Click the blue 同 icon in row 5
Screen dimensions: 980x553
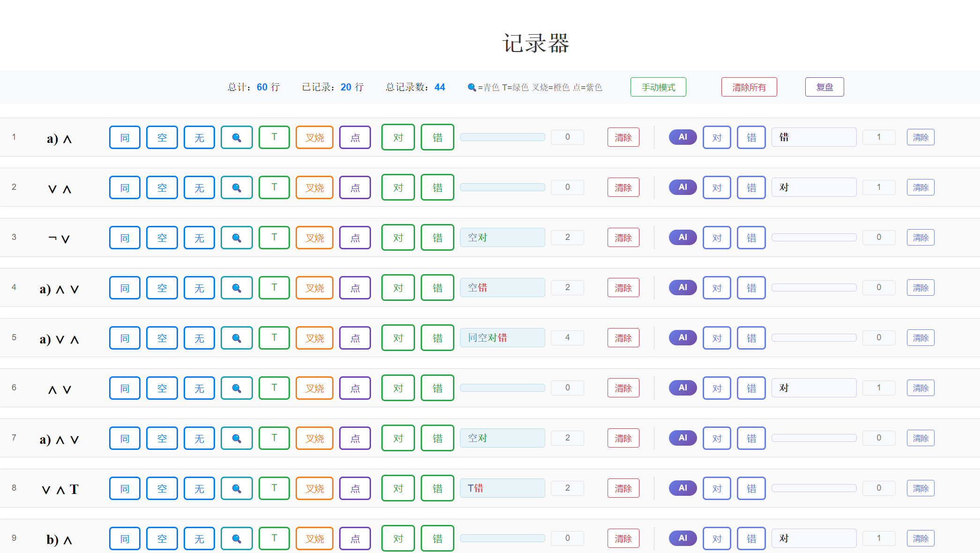pyautogui.click(x=124, y=337)
